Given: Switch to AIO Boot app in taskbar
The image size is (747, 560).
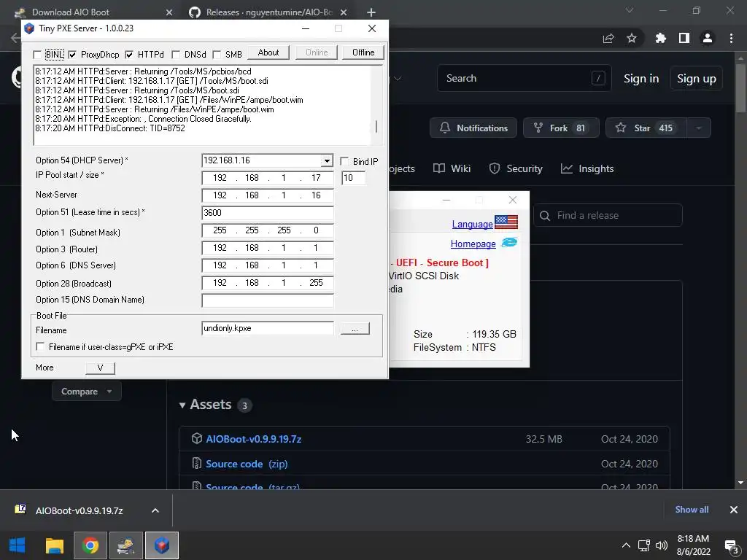Looking at the screenshot, I should 125,545.
